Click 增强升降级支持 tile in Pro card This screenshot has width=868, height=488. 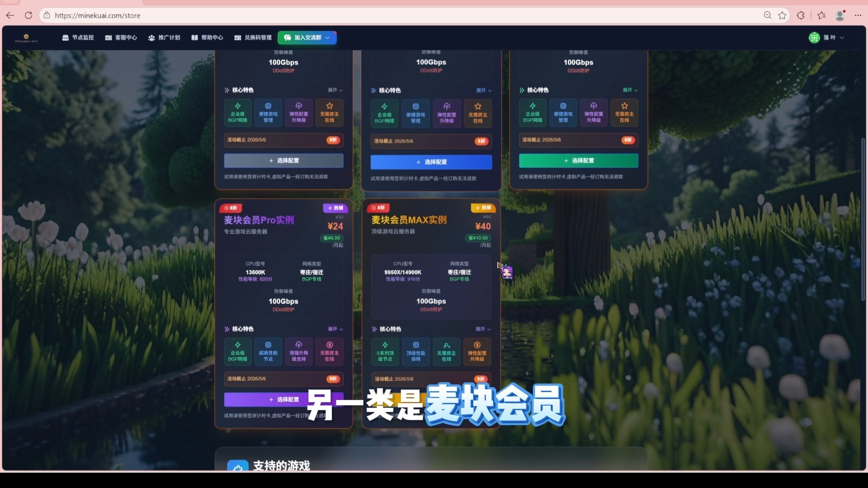point(299,352)
